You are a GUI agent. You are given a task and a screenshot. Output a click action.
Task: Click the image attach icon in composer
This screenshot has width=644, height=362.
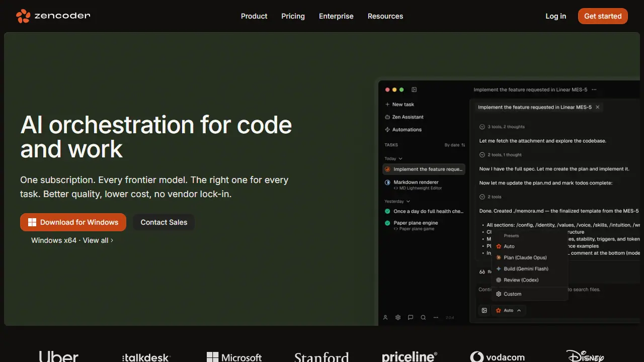(484, 310)
